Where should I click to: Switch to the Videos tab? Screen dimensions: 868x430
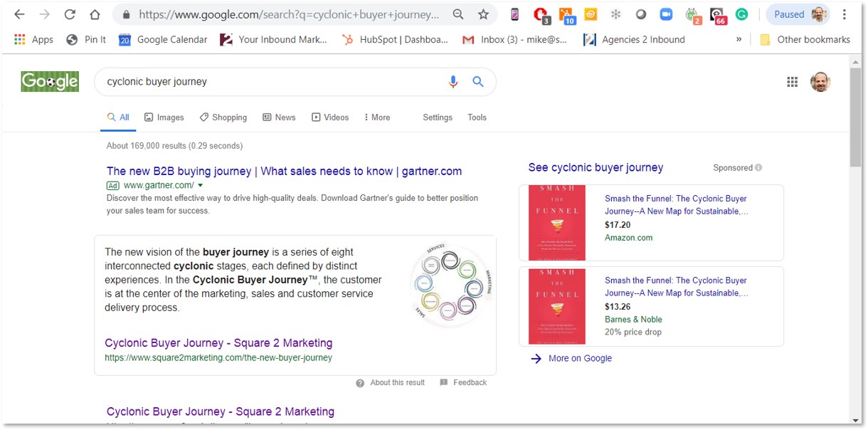click(330, 117)
